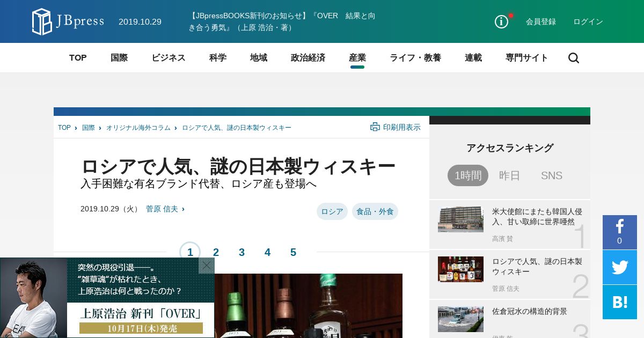644x338 pixels.
Task: Click flooded road thumbnail in ranking
Action: click(460, 319)
